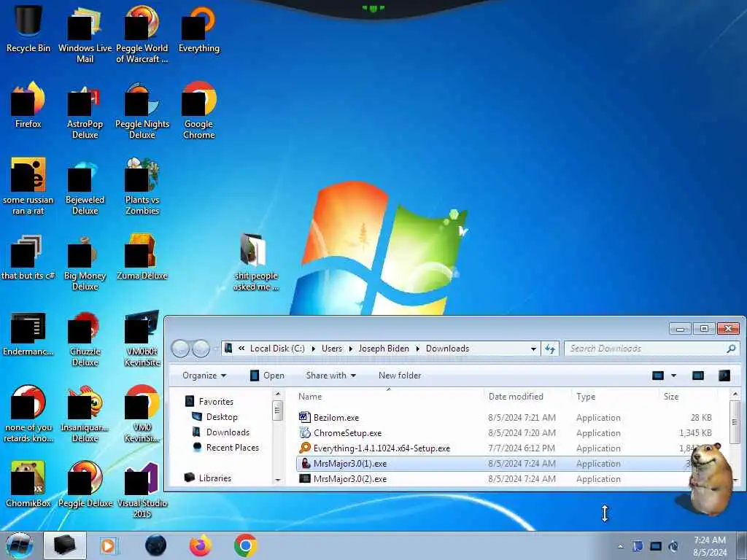
Task: Navigate to Users in the breadcrumb
Action: (x=332, y=349)
